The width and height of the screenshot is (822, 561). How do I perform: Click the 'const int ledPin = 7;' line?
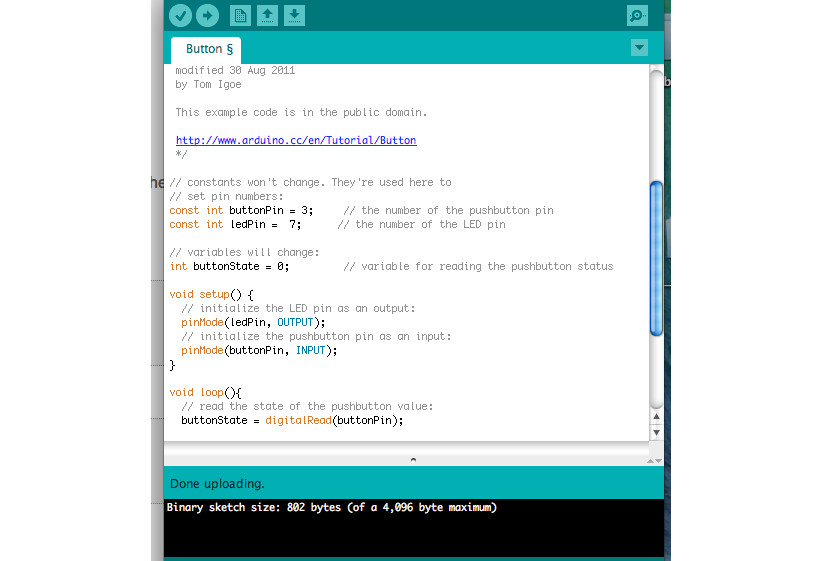[x=235, y=225]
